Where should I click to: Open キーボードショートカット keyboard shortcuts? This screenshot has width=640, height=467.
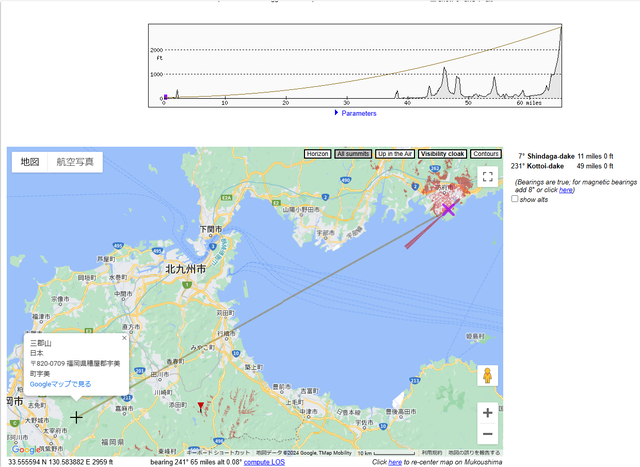[x=218, y=453]
